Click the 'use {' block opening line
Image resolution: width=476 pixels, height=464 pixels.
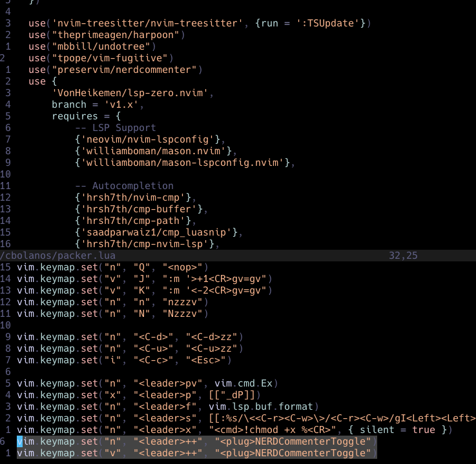(x=43, y=81)
